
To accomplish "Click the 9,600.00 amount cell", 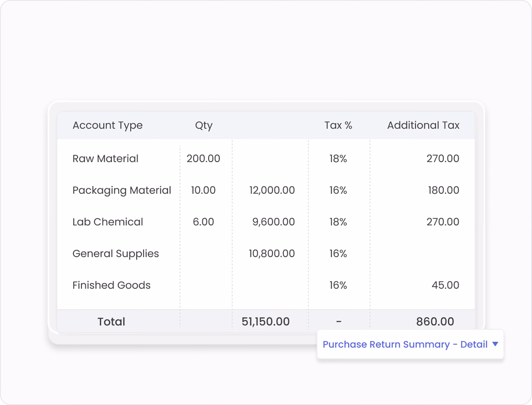I will click(x=274, y=222).
